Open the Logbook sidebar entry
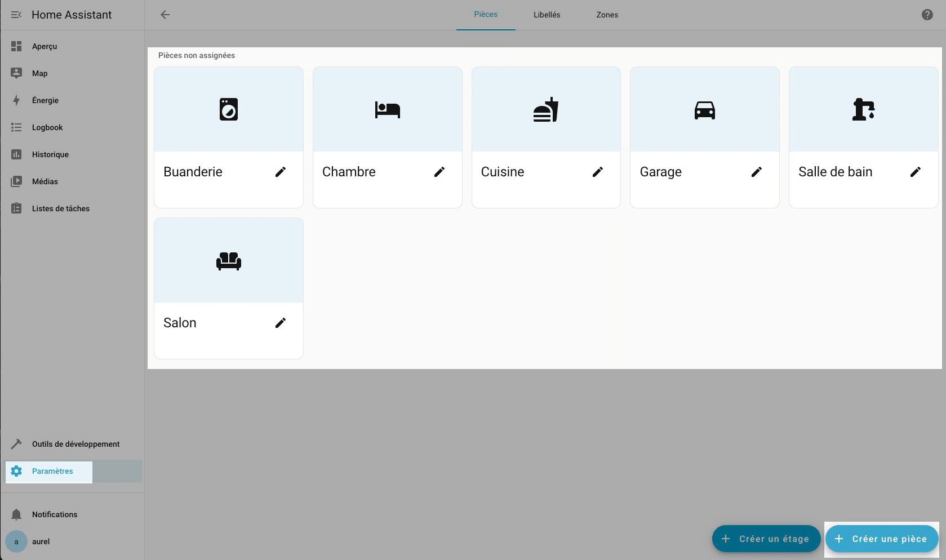Screen dimensions: 946x560 coord(73,127)
